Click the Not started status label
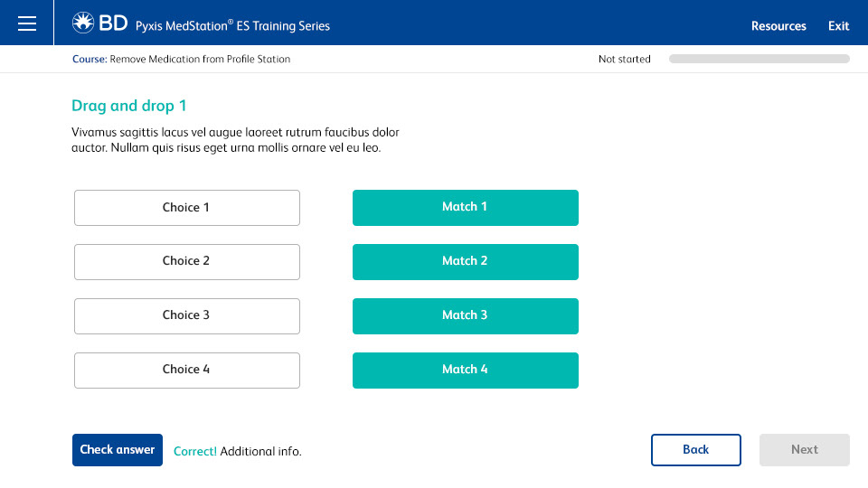 (625, 60)
